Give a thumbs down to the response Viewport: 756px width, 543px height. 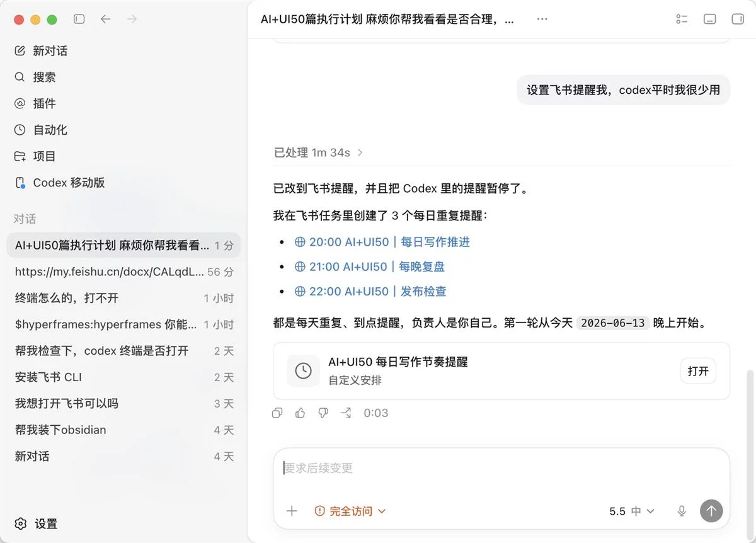click(323, 413)
